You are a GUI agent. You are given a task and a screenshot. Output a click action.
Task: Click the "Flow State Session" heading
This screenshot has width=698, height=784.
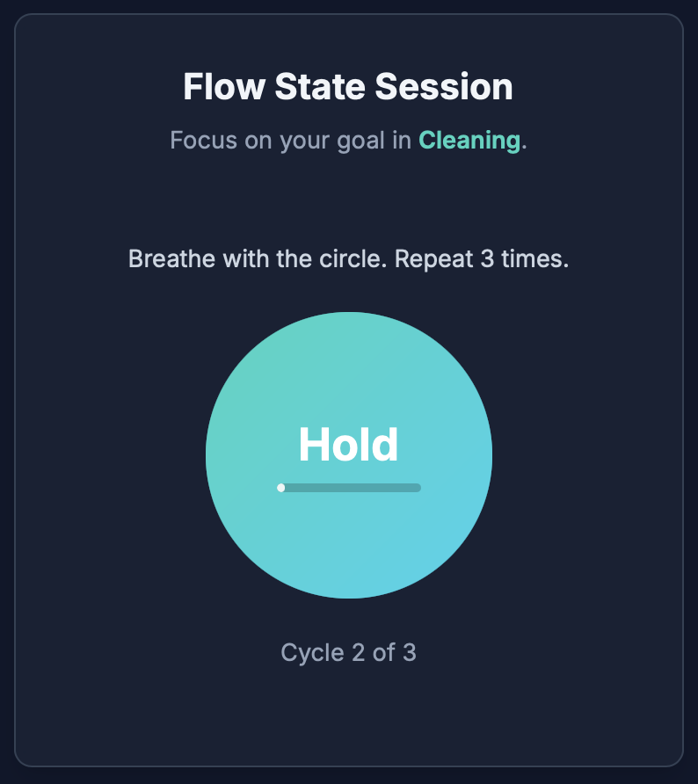[348, 88]
